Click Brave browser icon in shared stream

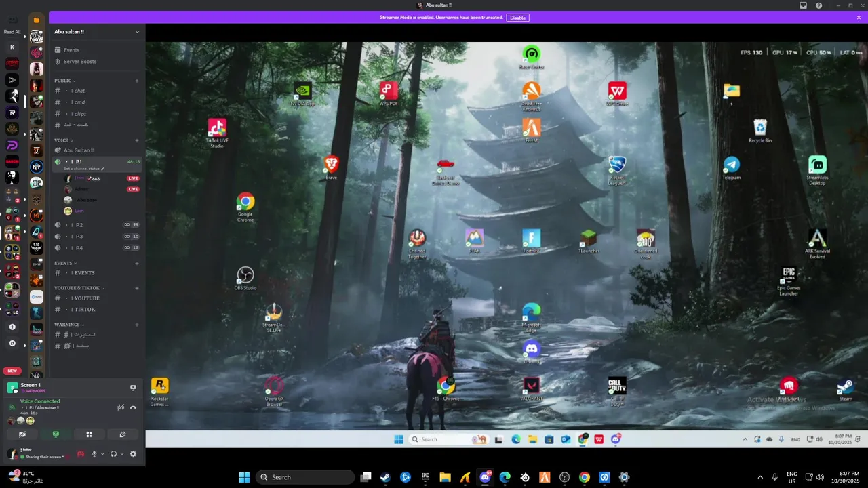[x=331, y=163]
